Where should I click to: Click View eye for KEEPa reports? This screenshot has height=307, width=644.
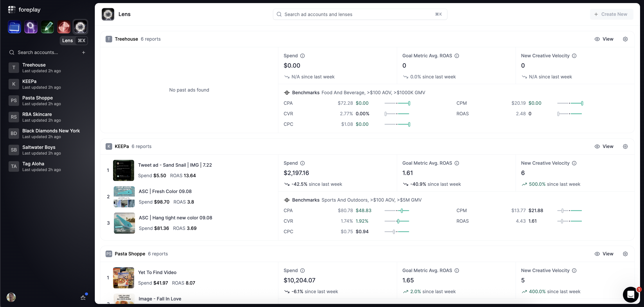pyautogui.click(x=604, y=146)
